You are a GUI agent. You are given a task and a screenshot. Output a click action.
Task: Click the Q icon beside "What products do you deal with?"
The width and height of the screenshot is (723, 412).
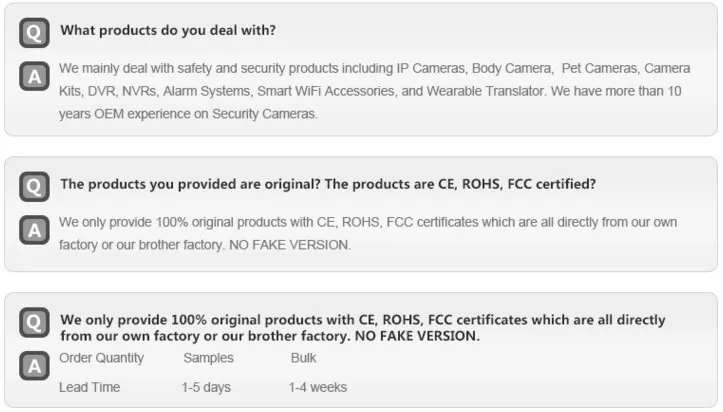point(34,33)
